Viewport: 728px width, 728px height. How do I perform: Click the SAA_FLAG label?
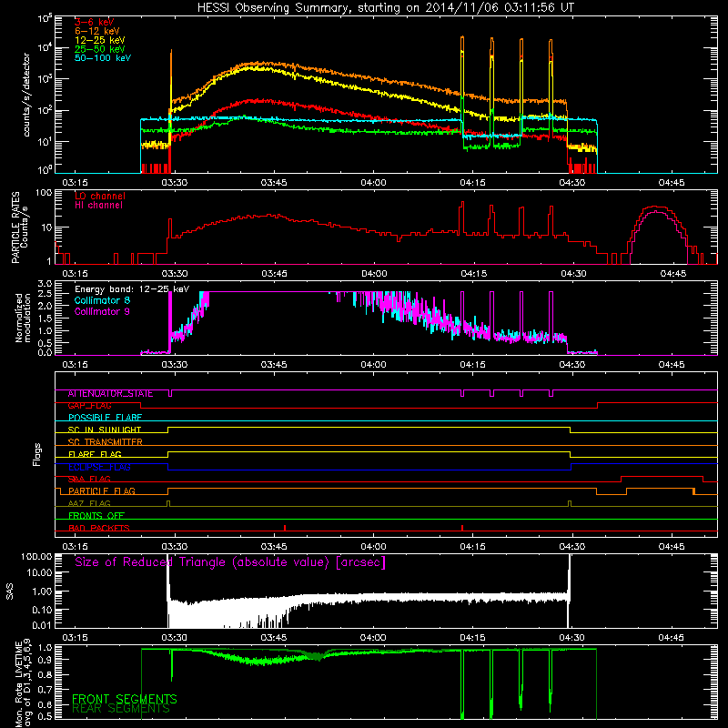pos(89,480)
